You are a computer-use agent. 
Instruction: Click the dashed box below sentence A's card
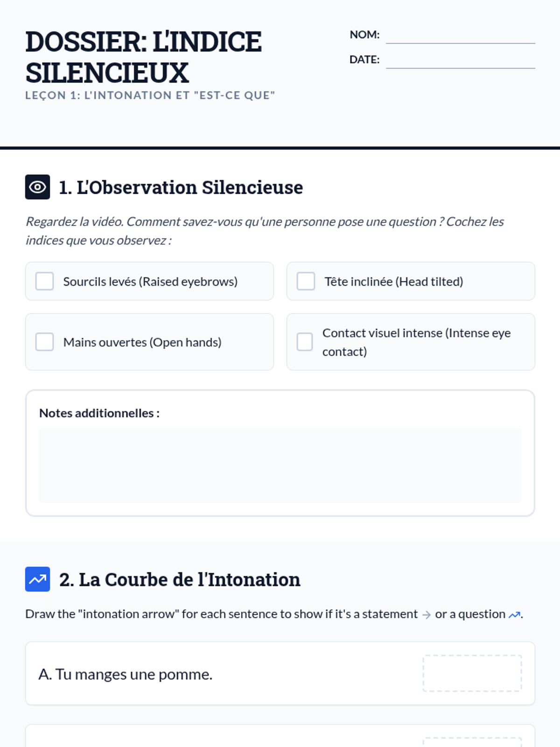point(472,742)
